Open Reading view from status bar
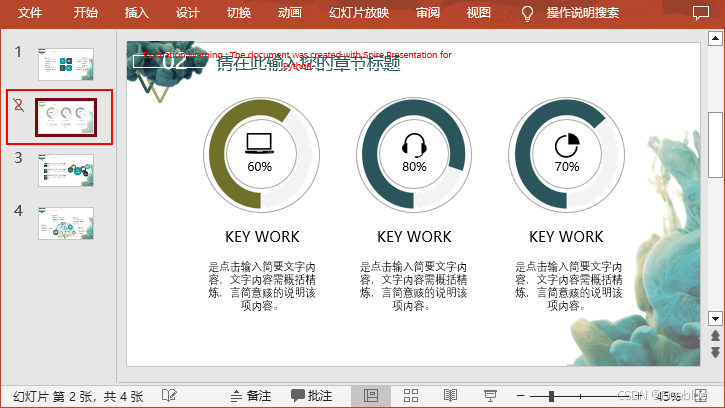725x408 pixels. (450, 396)
